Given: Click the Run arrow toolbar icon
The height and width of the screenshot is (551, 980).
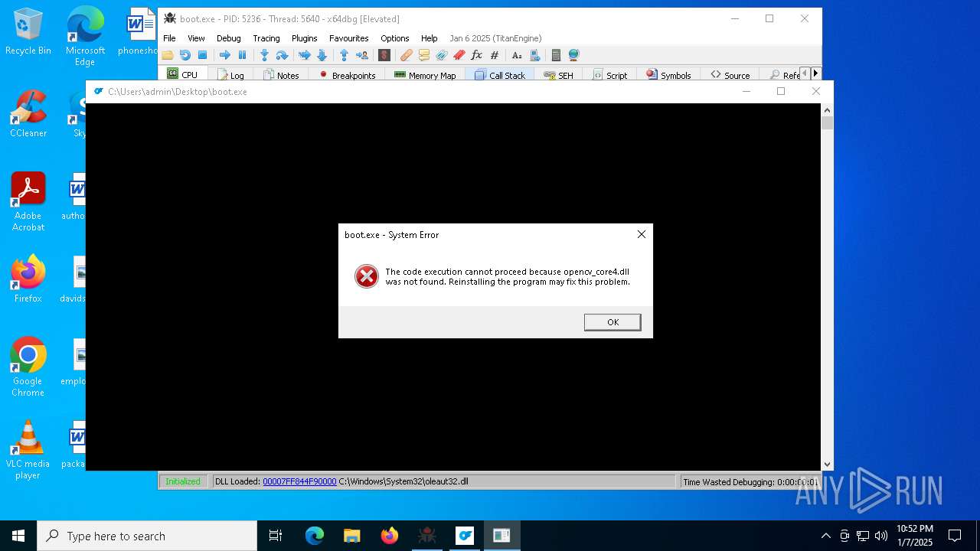Looking at the screenshot, I should click(224, 55).
